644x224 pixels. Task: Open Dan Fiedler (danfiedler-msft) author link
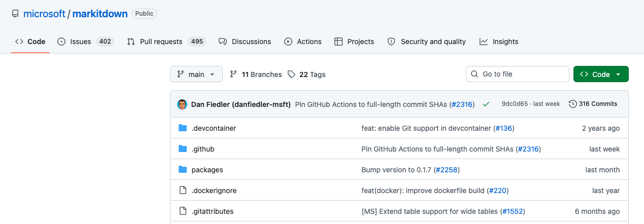(241, 104)
